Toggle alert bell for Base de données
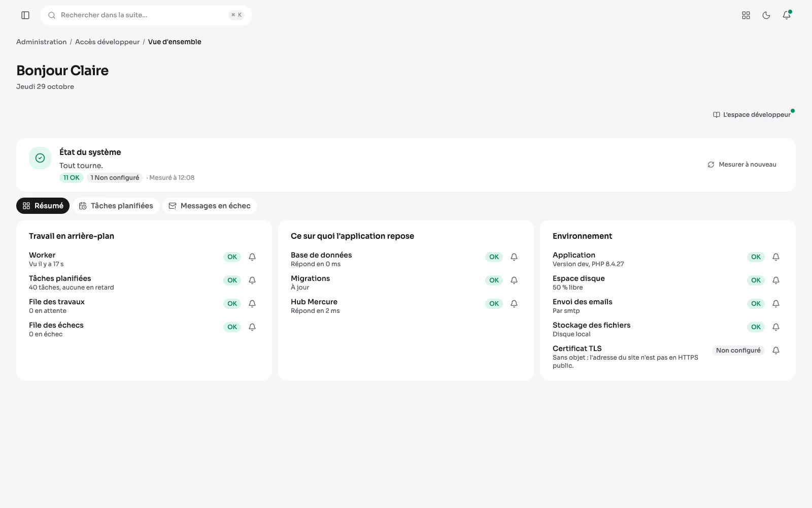 click(514, 257)
